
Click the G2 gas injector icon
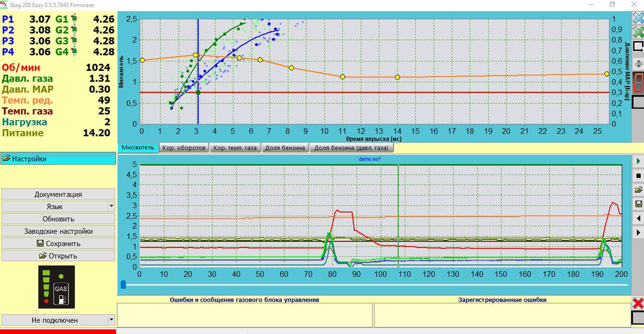click(x=73, y=30)
